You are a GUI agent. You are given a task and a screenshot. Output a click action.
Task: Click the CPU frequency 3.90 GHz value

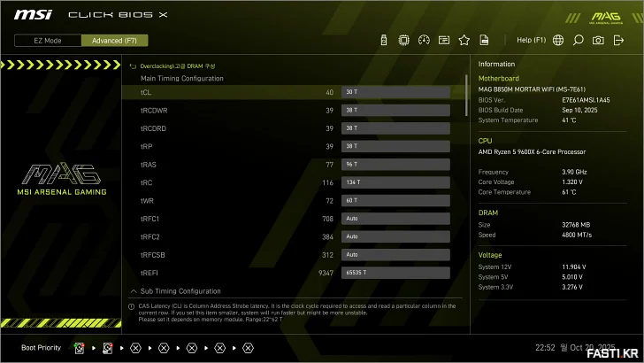(574, 173)
